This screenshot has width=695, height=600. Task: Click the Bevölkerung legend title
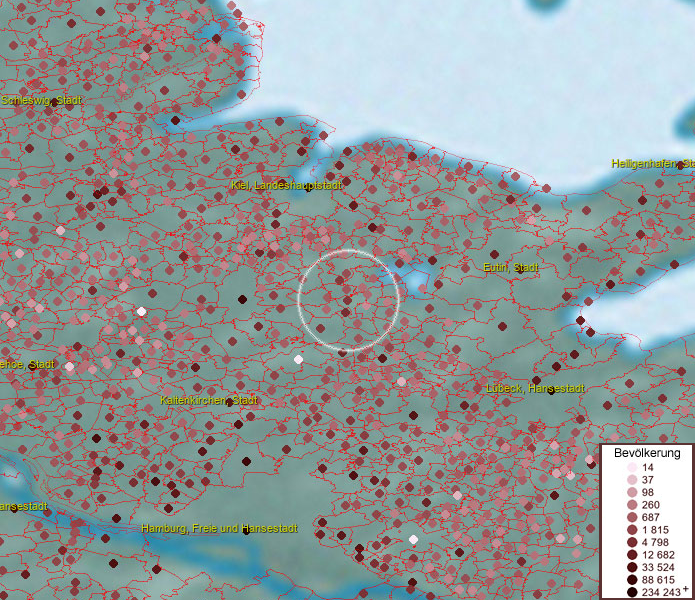click(647, 453)
